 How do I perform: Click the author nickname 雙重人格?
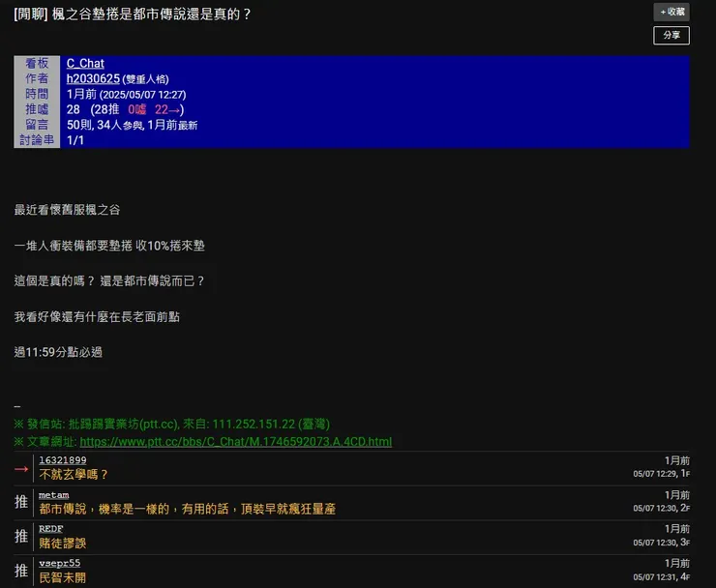[x=146, y=79]
